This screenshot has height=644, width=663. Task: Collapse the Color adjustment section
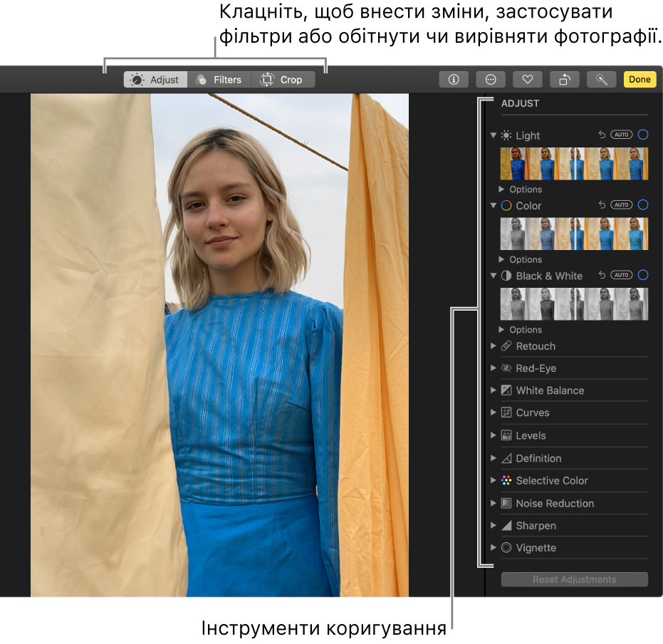click(x=493, y=205)
